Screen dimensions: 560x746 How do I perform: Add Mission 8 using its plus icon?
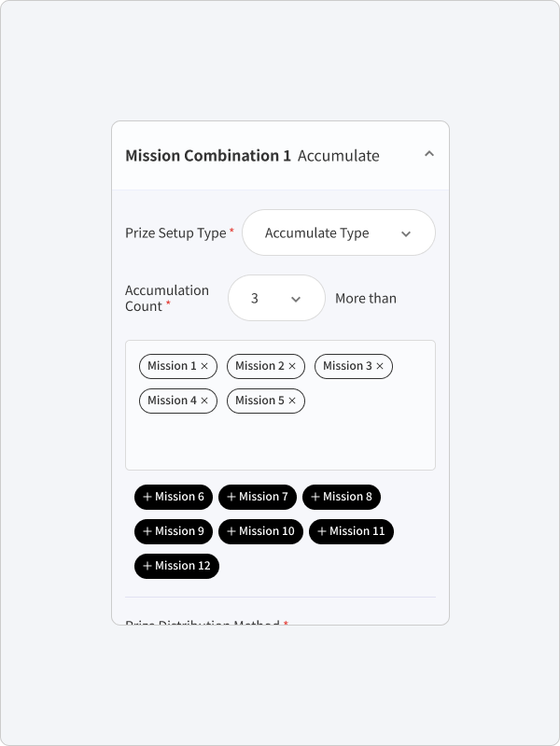[x=315, y=497]
